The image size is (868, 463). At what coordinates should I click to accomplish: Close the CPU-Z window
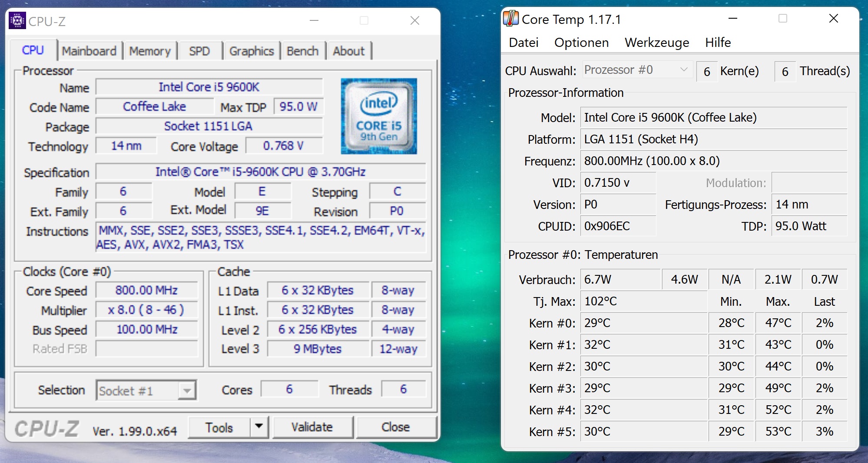[x=415, y=20]
